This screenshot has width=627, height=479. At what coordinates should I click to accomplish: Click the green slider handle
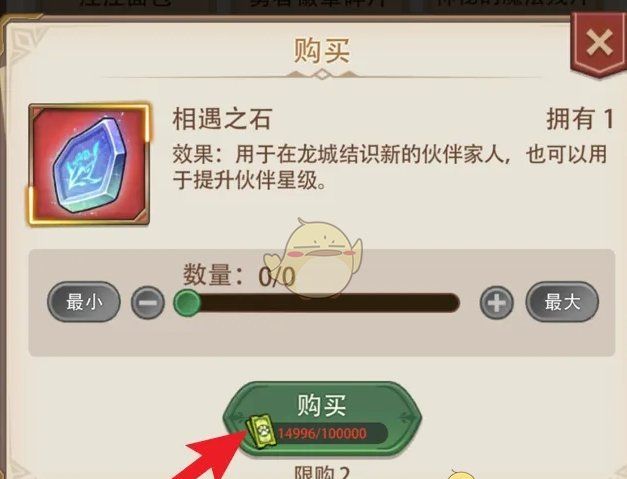point(187,303)
